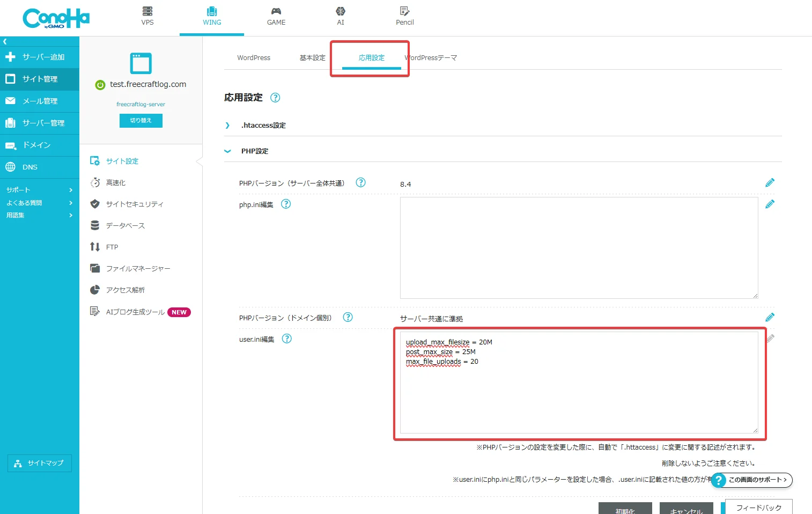This screenshot has height=514, width=812.
Task: Click the 切り替え site switch button
Action: [x=141, y=121]
